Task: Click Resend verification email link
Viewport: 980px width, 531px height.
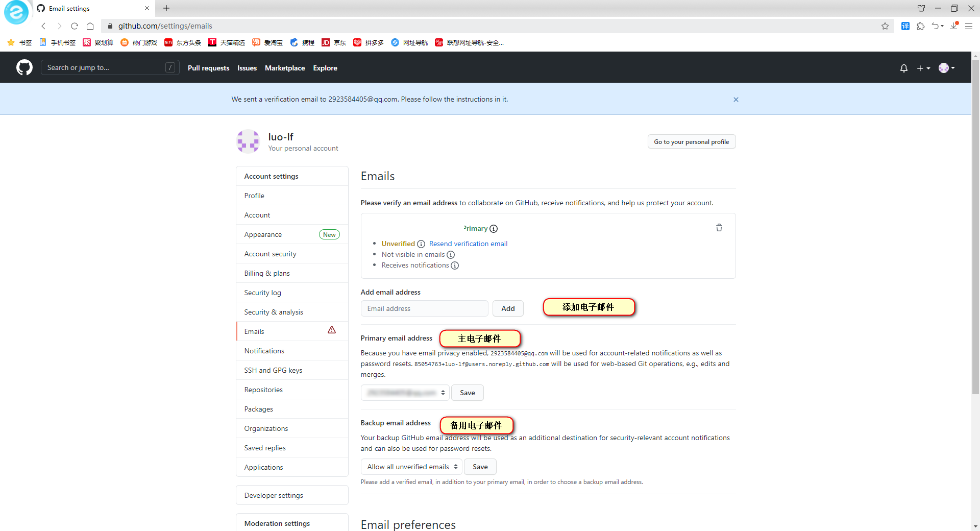Action: click(468, 244)
